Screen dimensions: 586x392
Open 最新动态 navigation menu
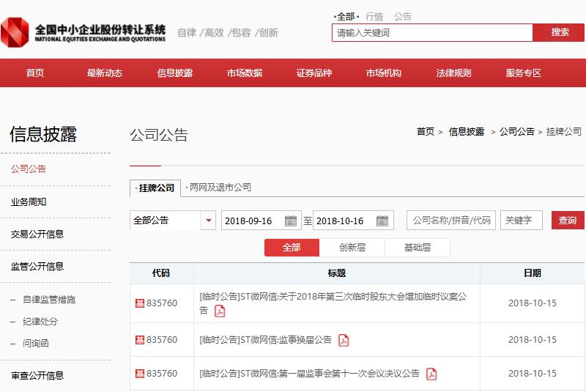click(105, 73)
